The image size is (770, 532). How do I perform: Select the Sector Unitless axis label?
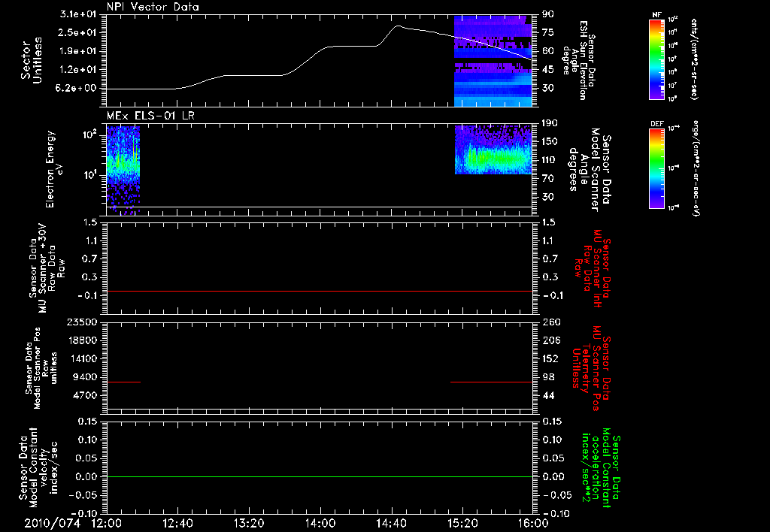[32, 60]
